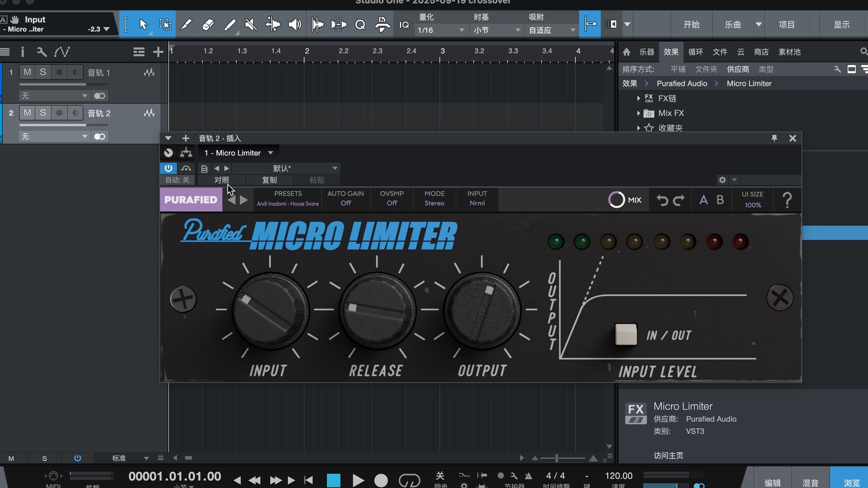This screenshot has width=868, height=488.
Task: Show the automation curve icon
Action: 62,52
